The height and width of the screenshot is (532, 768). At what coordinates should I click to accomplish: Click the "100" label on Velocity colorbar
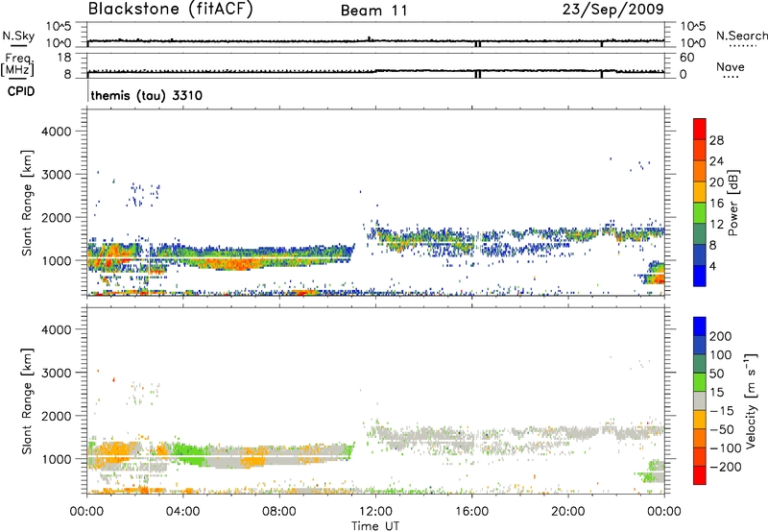721,354
